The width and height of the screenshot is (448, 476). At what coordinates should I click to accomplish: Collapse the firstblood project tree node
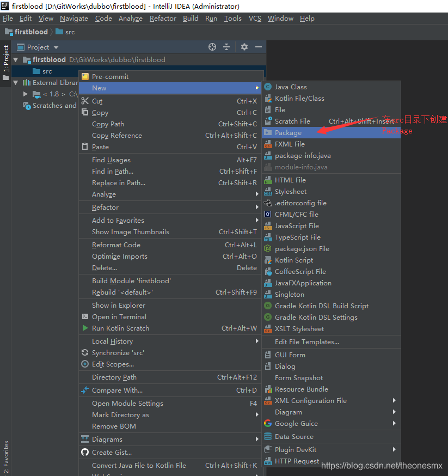(16, 60)
